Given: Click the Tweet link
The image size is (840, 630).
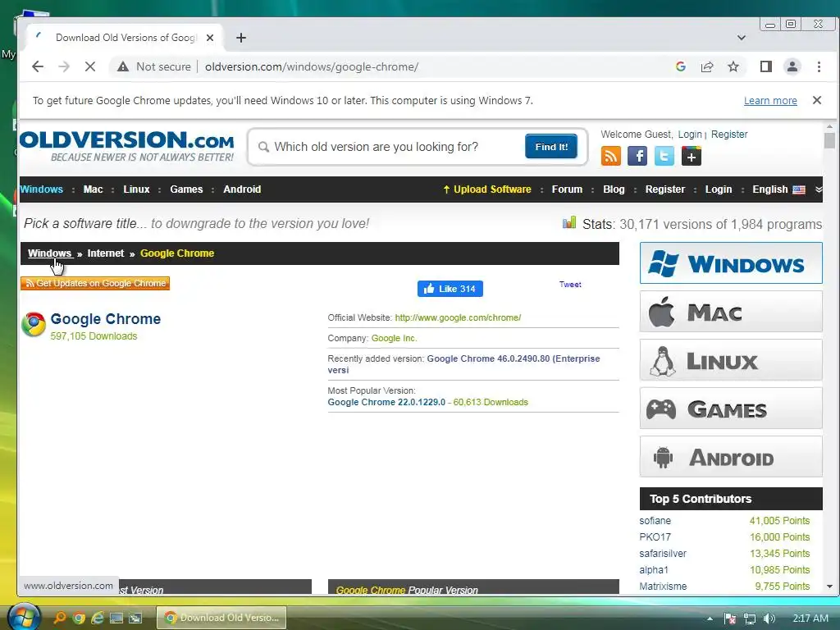Looking at the screenshot, I should tap(570, 285).
